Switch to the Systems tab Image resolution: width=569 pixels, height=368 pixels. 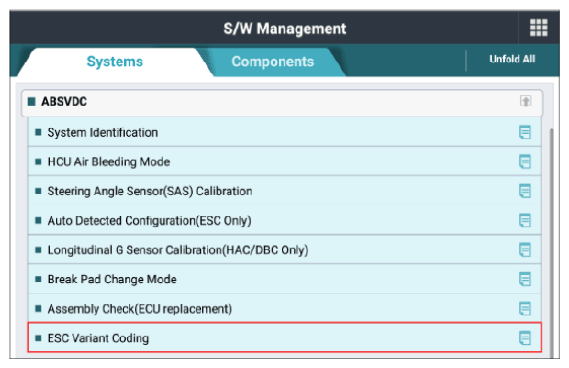click(115, 62)
